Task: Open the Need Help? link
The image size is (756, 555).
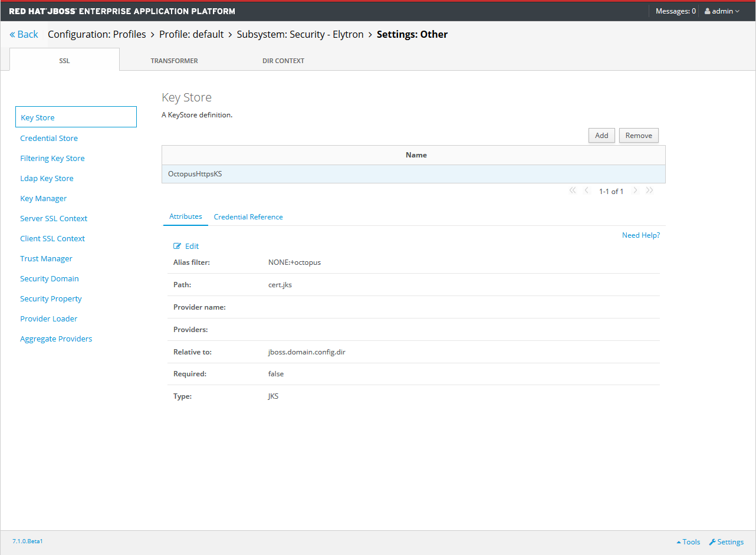Action: (x=640, y=235)
